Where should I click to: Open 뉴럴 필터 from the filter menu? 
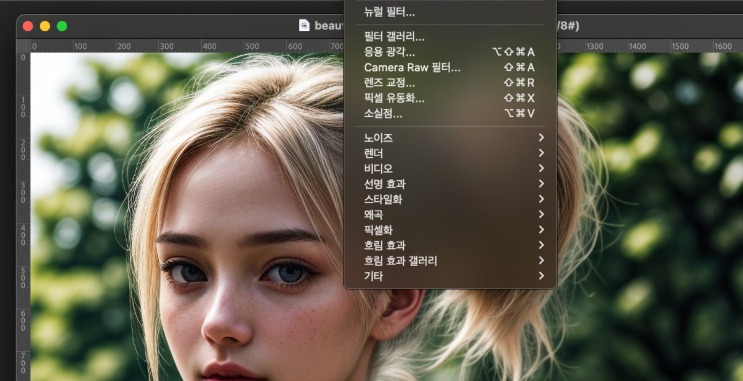(450, 13)
